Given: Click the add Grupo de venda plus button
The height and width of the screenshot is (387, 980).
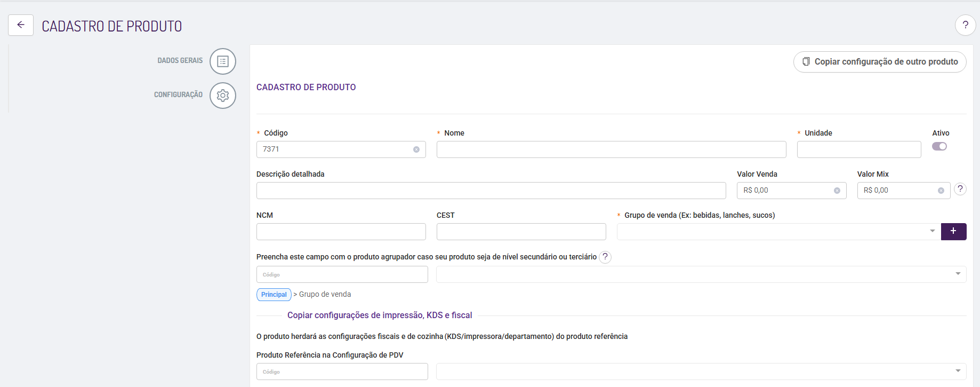Looking at the screenshot, I should 953,231.
